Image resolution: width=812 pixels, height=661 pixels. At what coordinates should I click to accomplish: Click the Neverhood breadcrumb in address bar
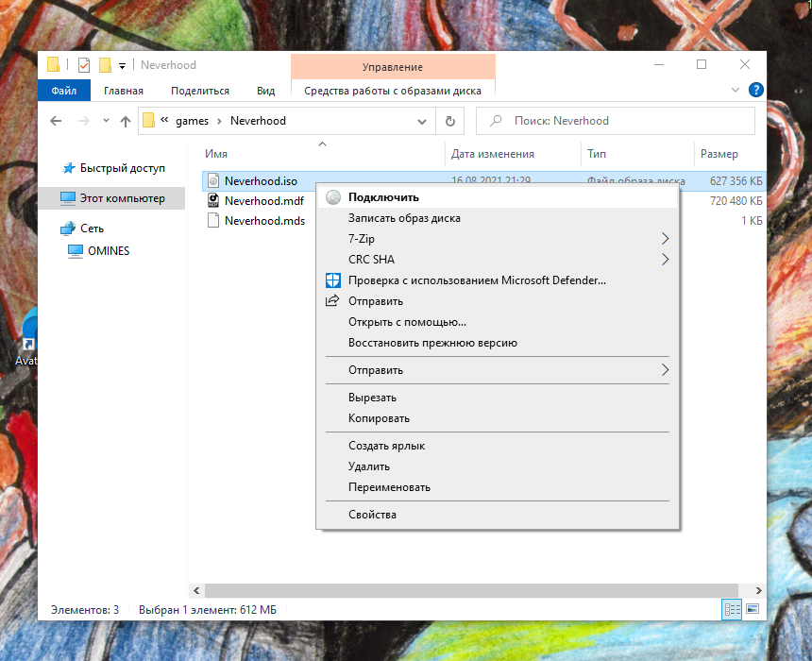coord(258,121)
